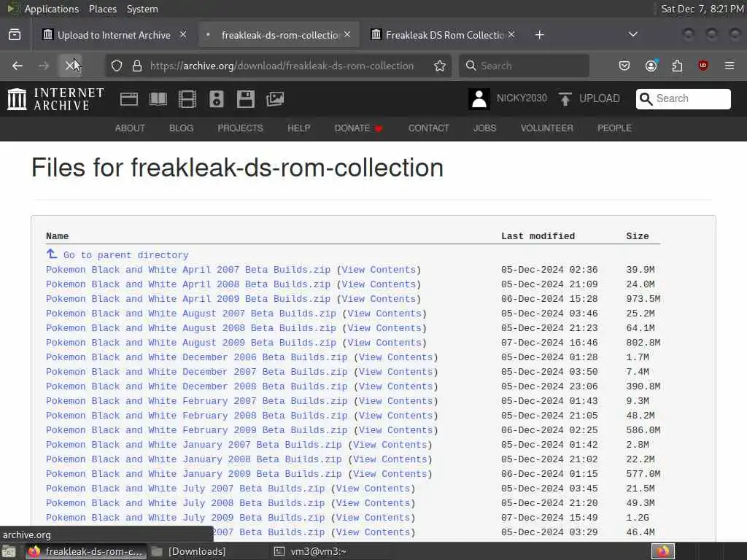
Task: Open the Texts book icon
Action: [158, 99]
